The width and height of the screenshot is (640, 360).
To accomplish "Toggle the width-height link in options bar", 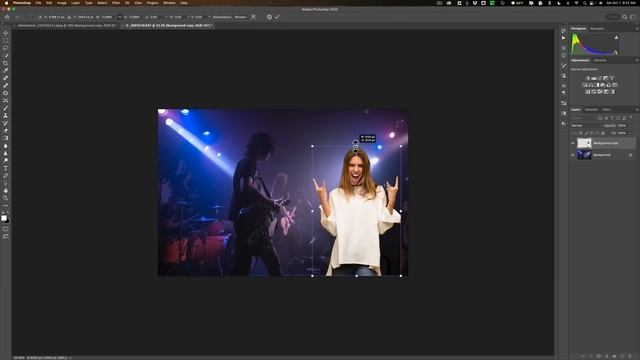I will [x=120, y=17].
